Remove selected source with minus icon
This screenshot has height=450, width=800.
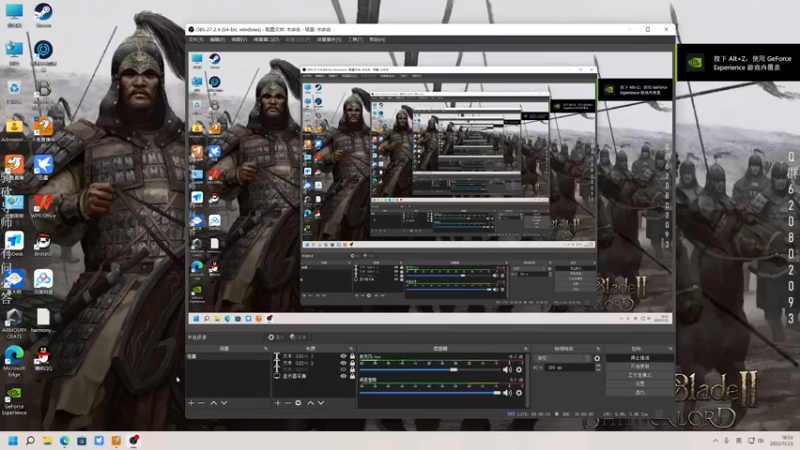coord(288,403)
